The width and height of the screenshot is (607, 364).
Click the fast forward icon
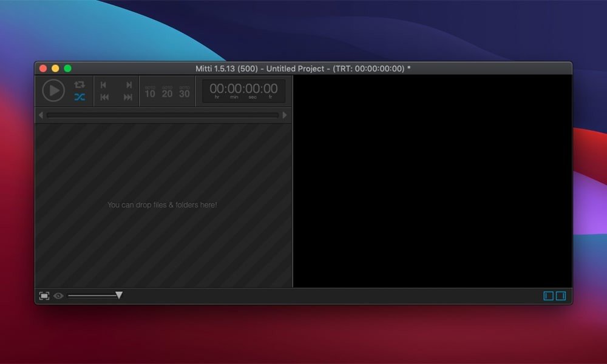(x=128, y=97)
